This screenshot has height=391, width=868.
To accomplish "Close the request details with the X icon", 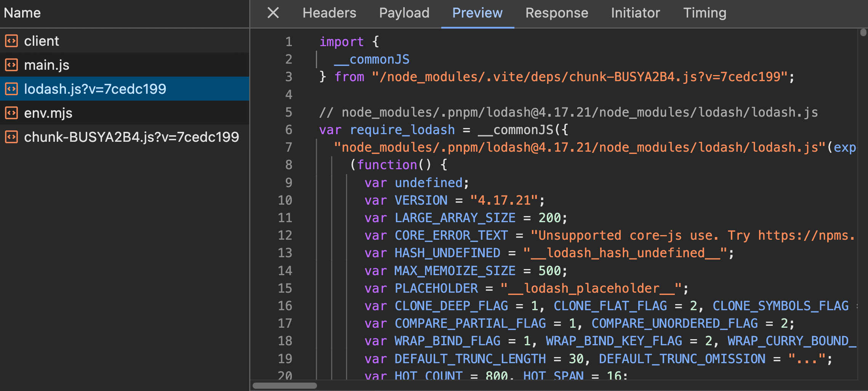I will tap(273, 13).
